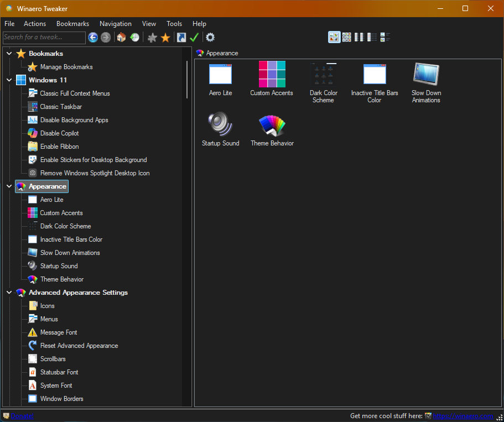Open settings via the gear icon
The image size is (504, 422).
pos(210,37)
